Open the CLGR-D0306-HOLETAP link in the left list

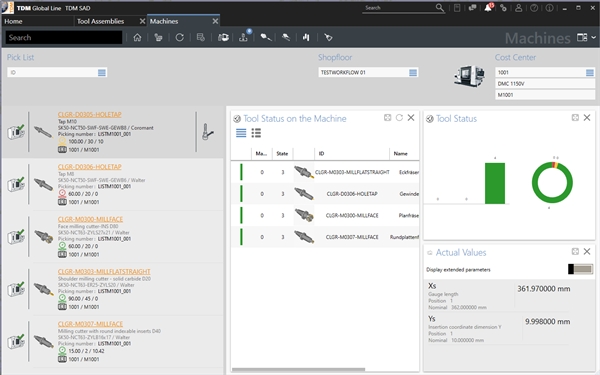point(90,167)
